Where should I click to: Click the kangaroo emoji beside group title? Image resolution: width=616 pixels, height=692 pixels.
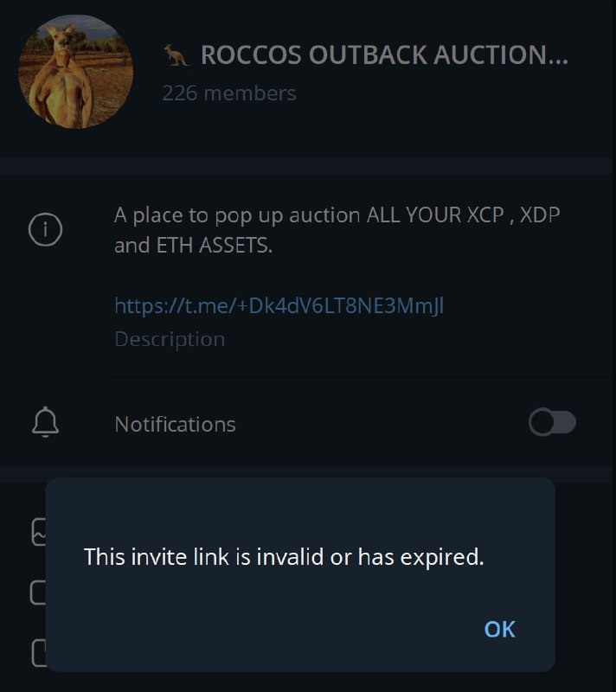coord(176,55)
